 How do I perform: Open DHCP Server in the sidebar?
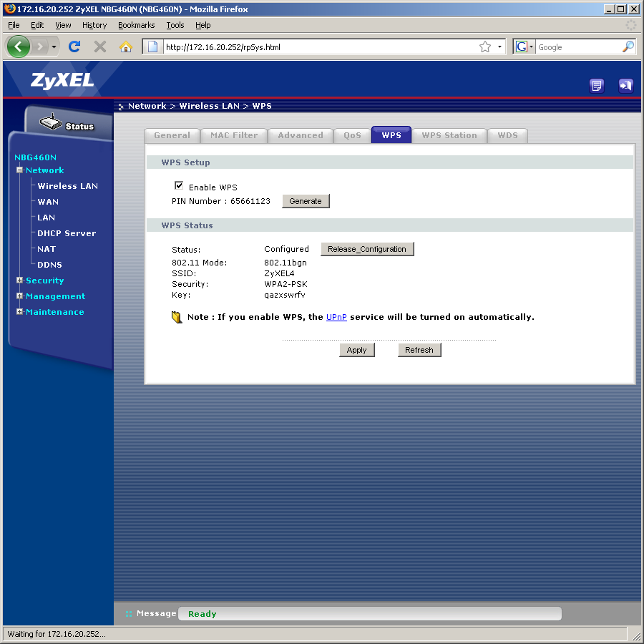[x=67, y=233]
